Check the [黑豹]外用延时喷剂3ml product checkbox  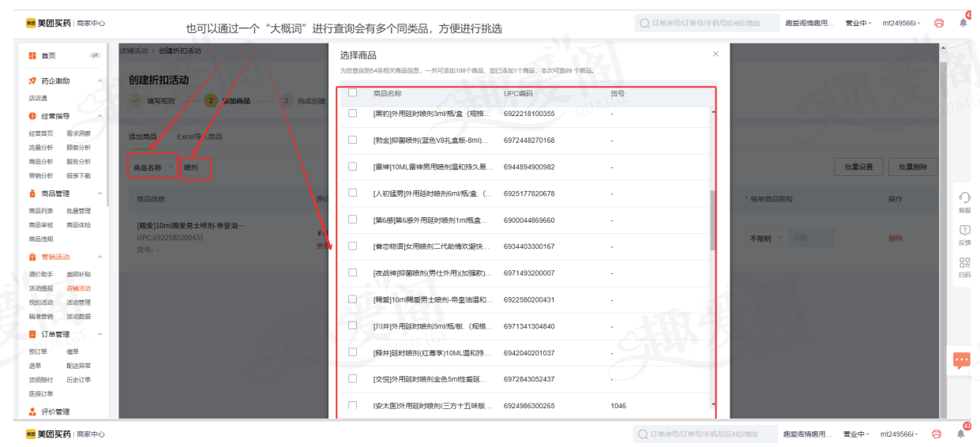click(353, 114)
